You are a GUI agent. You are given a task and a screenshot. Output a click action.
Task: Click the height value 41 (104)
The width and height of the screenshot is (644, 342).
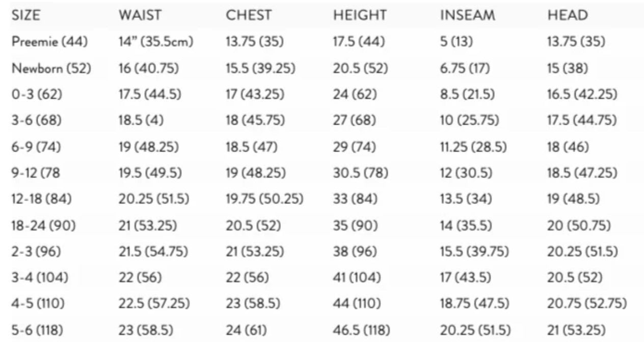point(357,278)
